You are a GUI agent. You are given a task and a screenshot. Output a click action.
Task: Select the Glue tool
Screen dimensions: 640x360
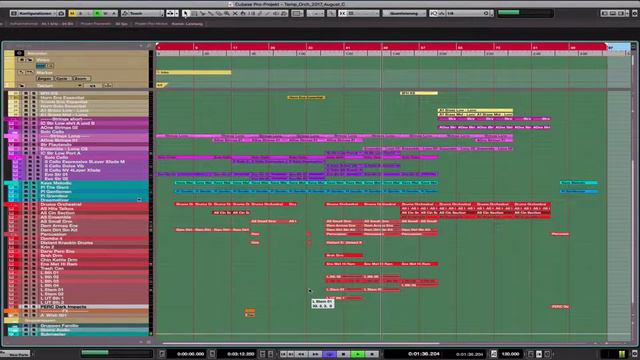pyautogui.click(x=210, y=13)
